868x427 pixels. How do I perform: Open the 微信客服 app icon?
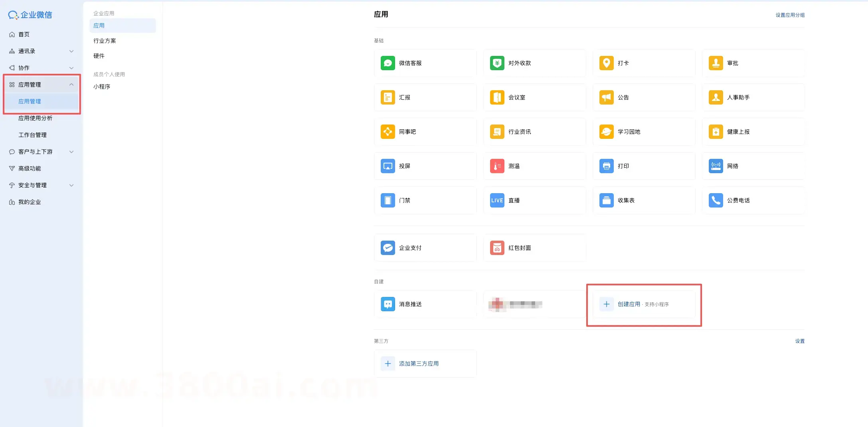point(388,63)
